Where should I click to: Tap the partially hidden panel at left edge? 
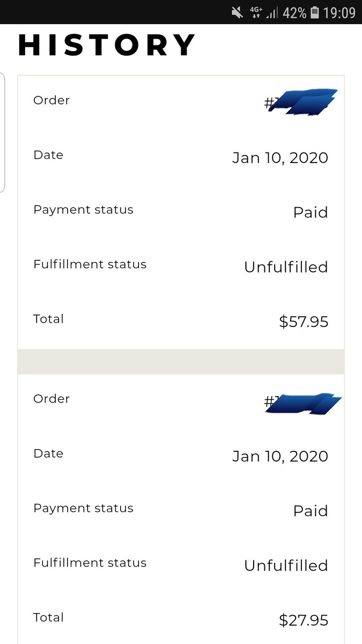click(x=2, y=133)
